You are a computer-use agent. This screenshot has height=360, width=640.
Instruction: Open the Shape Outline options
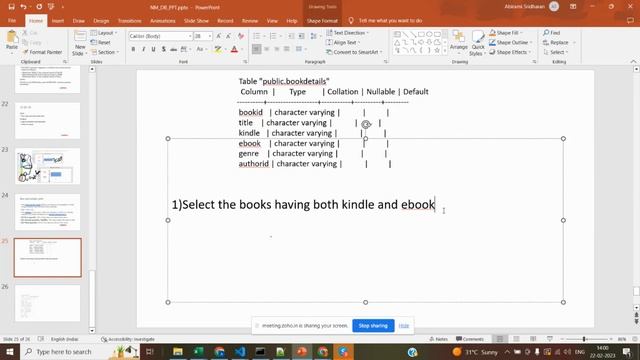(x=510, y=42)
